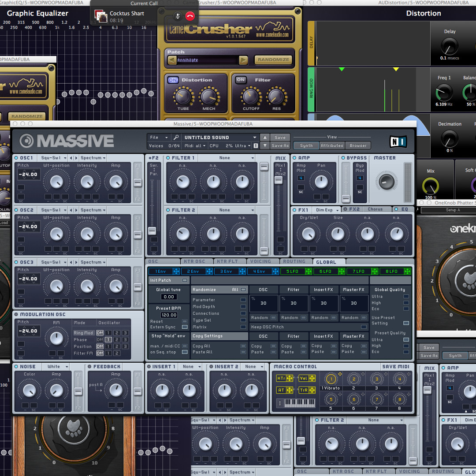Click the Global tune value field
The width and height of the screenshot is (476, 476).
pos(169,297)
